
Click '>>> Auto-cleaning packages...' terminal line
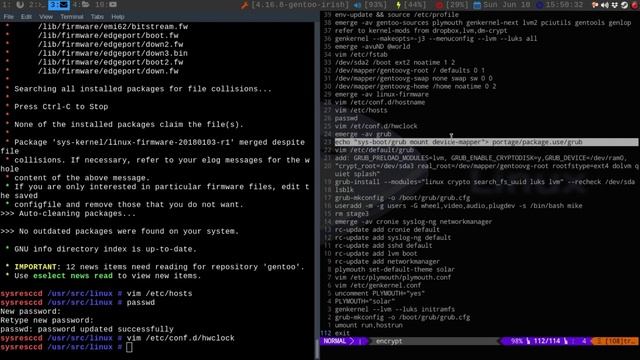tap(68, 213)
